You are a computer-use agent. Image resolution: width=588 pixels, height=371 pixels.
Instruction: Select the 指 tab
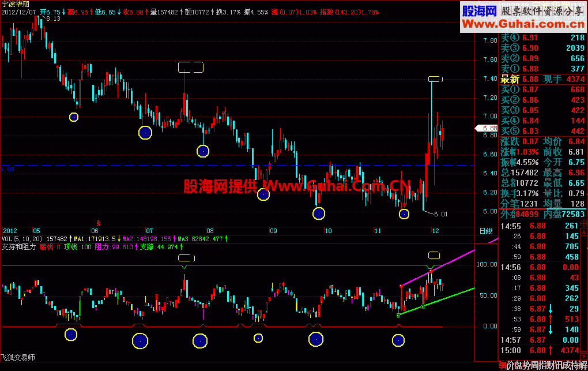click(x=543, y=365)
